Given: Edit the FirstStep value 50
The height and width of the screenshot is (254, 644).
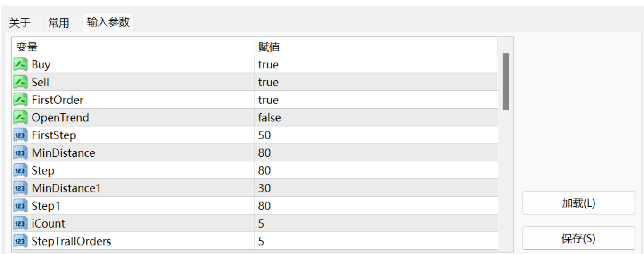Looking at the screenshot, I should (376, 135).
